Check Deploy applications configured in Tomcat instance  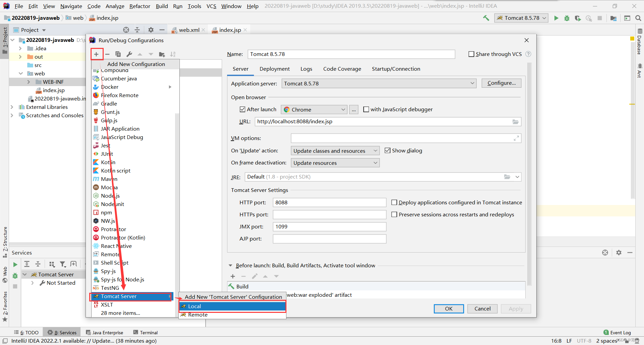pos(394,202)
